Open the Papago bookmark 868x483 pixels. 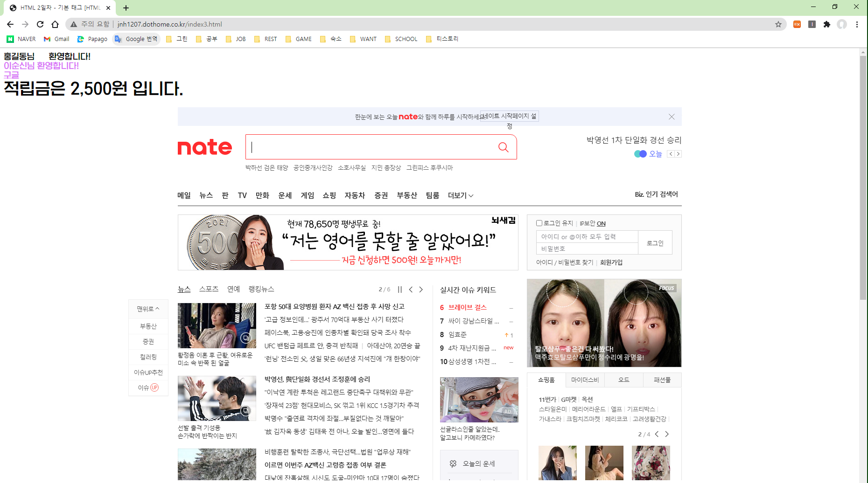click(92, 39)
